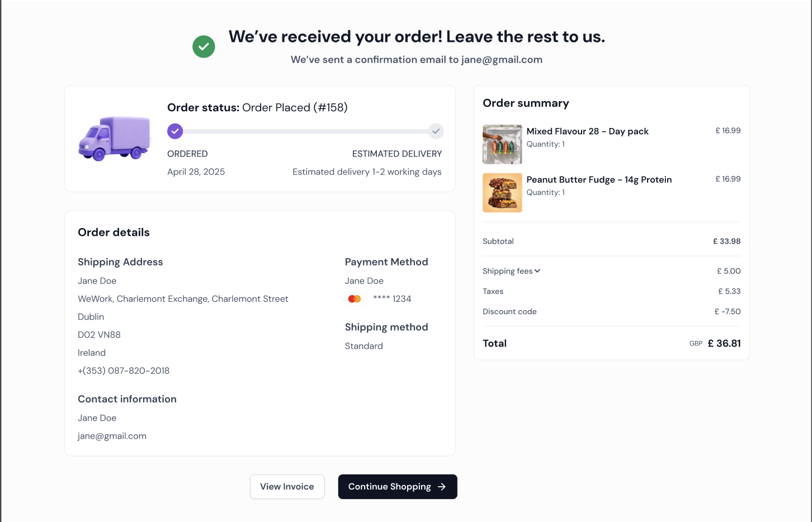
Task: Click the jane@gmail.com contact email
Action: pyautogui.click(x=112, y=436)
